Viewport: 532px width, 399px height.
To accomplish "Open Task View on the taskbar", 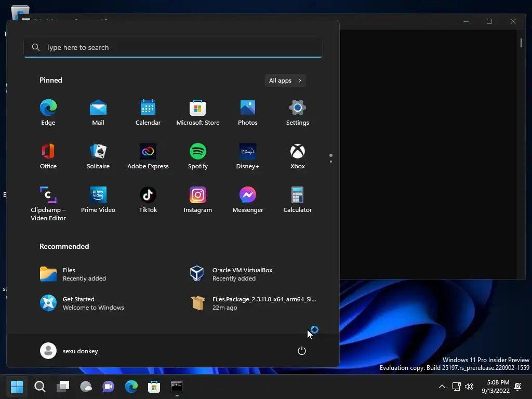I will coord(63,387).
